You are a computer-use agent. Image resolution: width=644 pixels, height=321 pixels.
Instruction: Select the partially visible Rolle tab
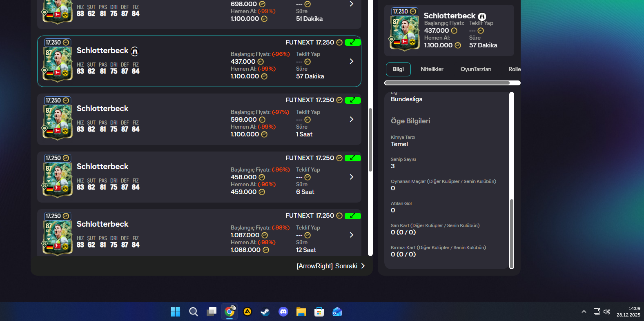click(515, 69)
